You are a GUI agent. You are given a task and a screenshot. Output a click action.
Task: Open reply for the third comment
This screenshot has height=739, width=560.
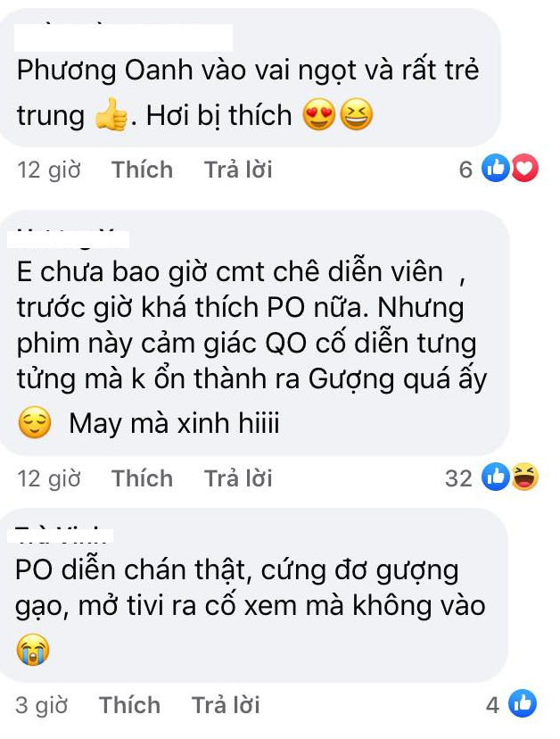226,704
